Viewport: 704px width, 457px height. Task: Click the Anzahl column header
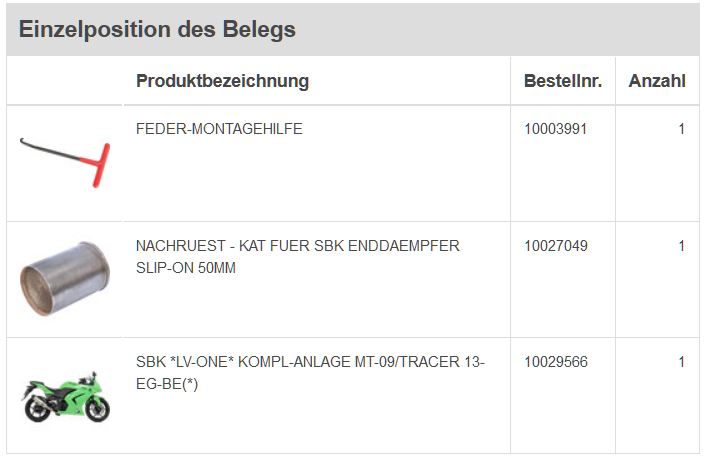tap(656, 81)
